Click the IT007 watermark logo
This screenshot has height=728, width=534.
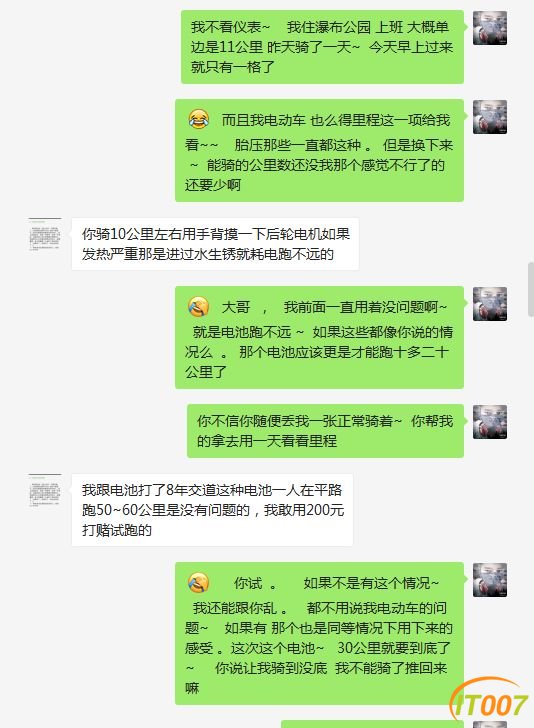pyautogui.click(x=489, y=701)
